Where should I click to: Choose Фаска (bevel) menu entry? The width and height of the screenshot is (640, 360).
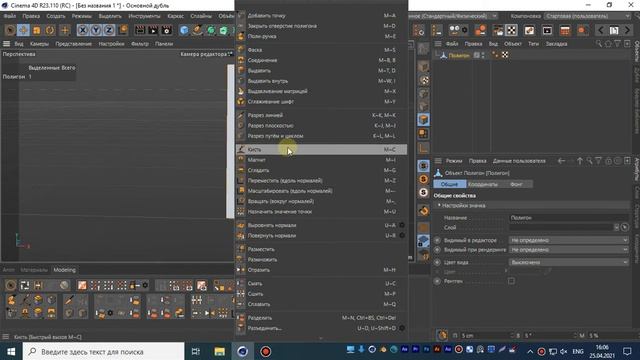(x=321, y=50)
